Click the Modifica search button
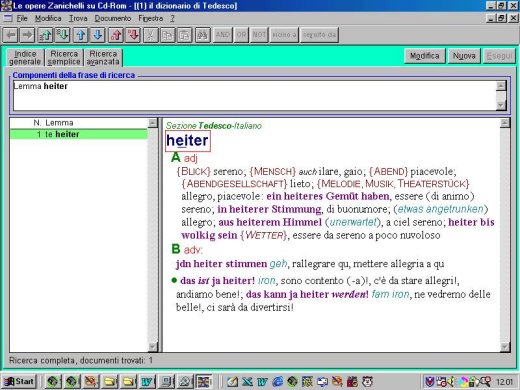 pyautogui.click(x=424, y=56)
